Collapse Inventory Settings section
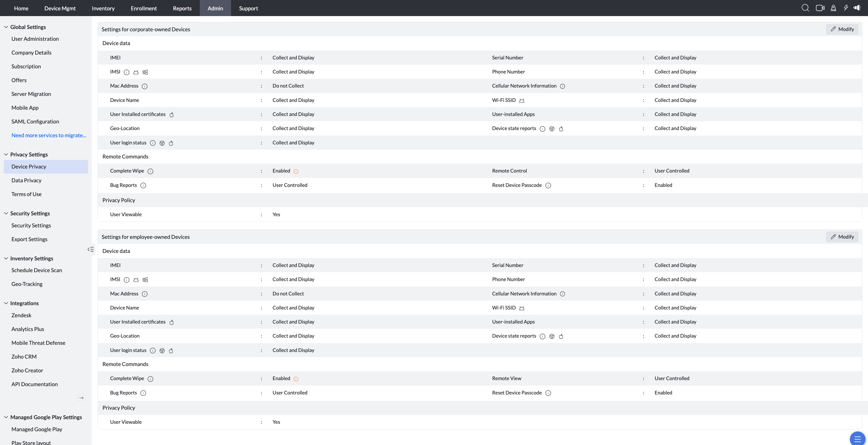Screen dimensions: 868x445 6,258
